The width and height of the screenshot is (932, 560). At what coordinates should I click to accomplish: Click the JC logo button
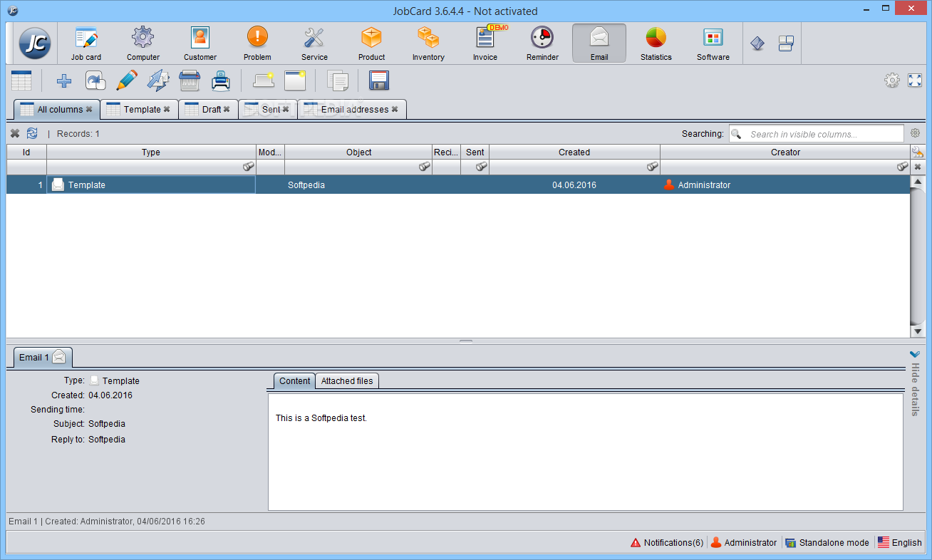point(34,43)
